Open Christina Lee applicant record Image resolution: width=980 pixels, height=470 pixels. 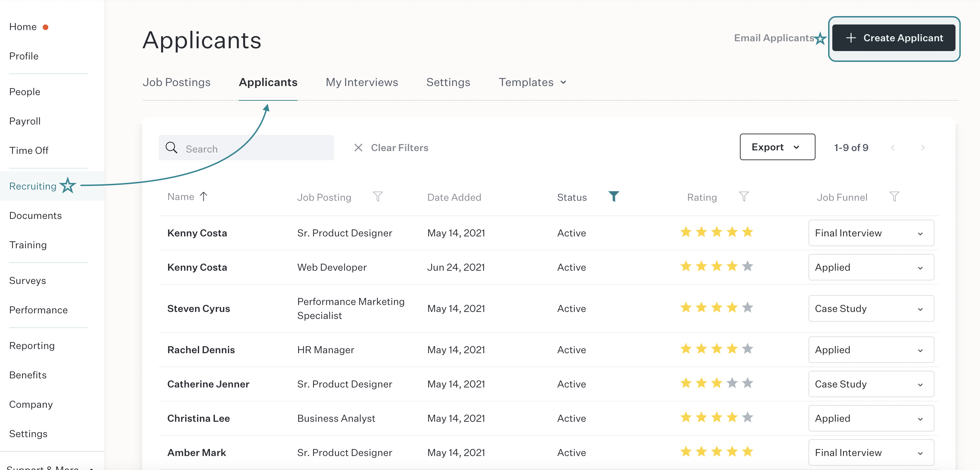coord(198,418)
